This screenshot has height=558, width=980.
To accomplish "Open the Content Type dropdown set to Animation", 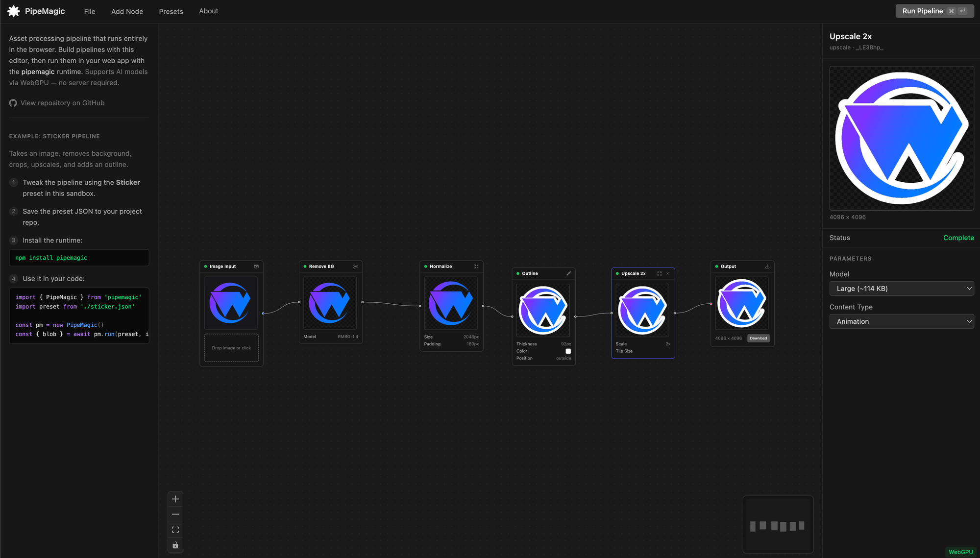I will (902, 321).
